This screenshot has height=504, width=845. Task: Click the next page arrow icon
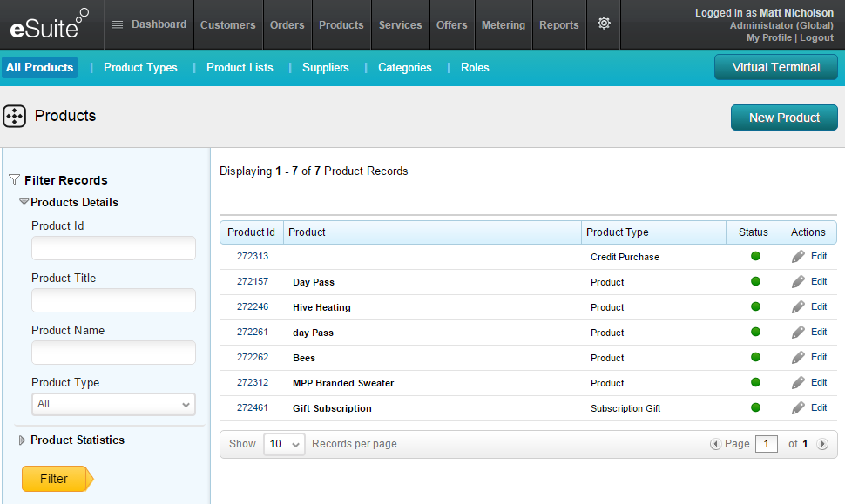pyautogui.click(x=822, y=444)
